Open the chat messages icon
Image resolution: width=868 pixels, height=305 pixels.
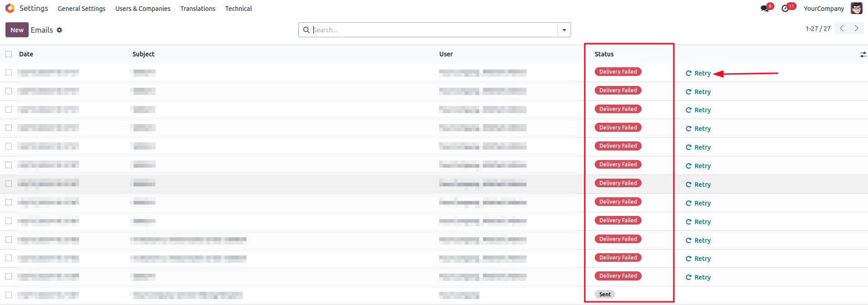click(765, 9)
